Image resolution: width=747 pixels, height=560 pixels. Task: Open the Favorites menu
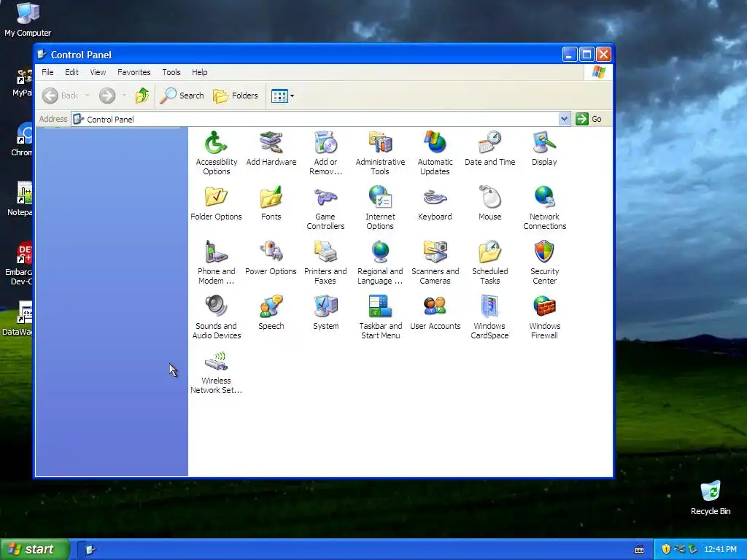coord(134,72)
